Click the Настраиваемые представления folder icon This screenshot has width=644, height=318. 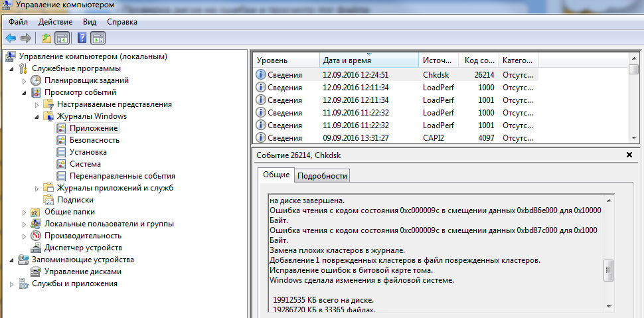point(48,104)
